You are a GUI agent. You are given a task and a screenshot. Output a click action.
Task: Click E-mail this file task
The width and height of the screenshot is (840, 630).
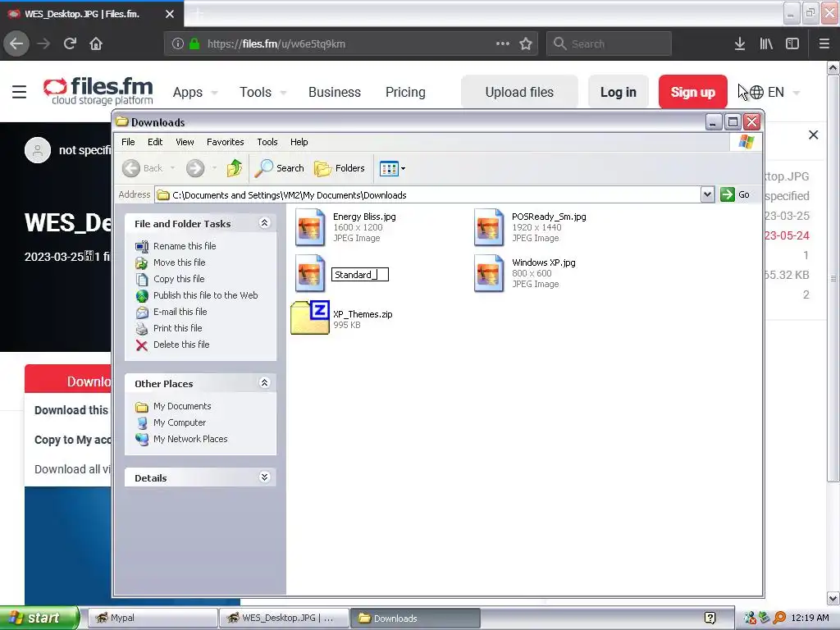(x=180, y=312)
